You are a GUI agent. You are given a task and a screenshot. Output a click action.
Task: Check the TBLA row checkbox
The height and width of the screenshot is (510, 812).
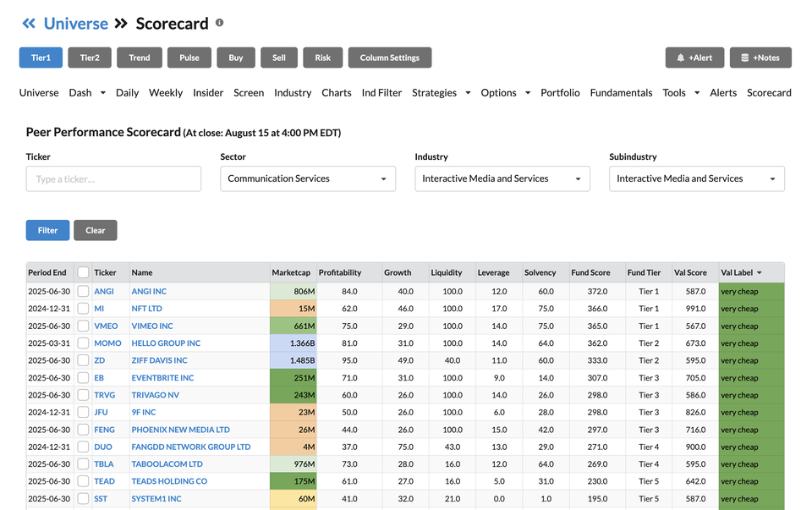[x=83, y=464]
